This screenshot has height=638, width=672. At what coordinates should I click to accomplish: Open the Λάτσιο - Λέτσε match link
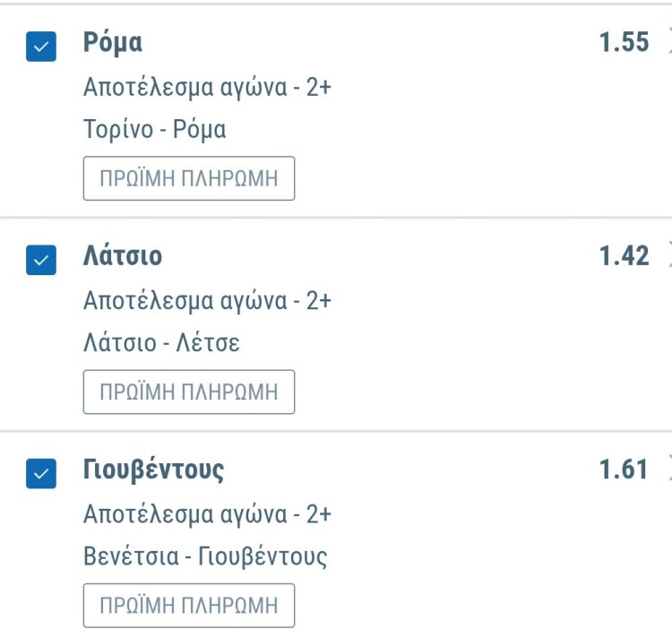(x=161, y=343)
